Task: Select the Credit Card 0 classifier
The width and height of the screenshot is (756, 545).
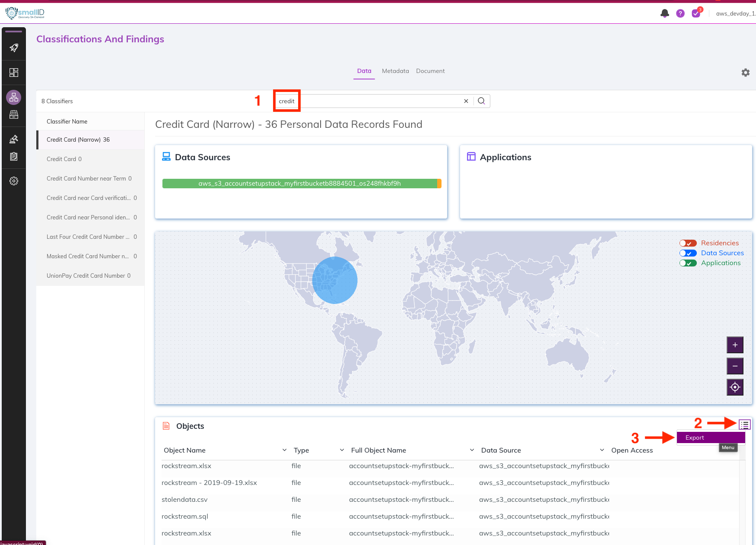Action: click(x=90, y=159)
